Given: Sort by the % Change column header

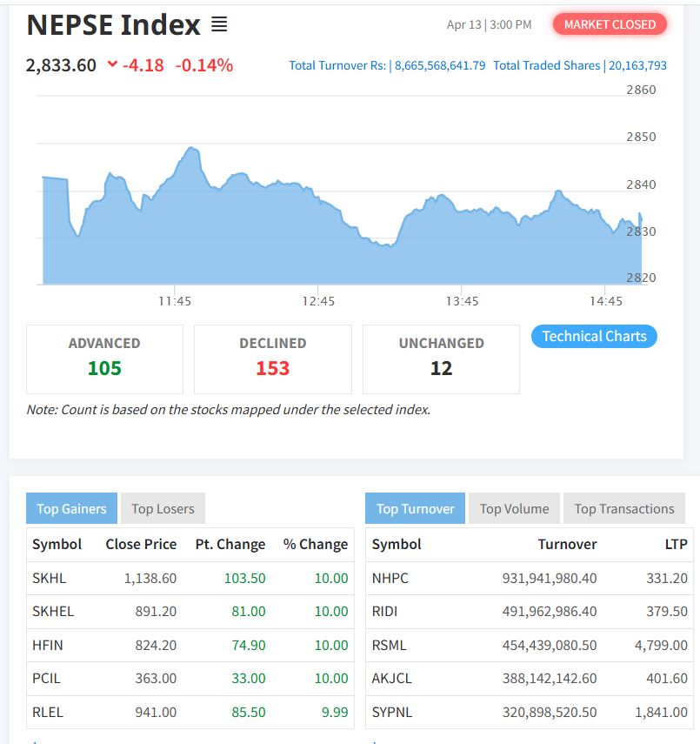Looking at the screenshot, I should click(x=315, y=544).
